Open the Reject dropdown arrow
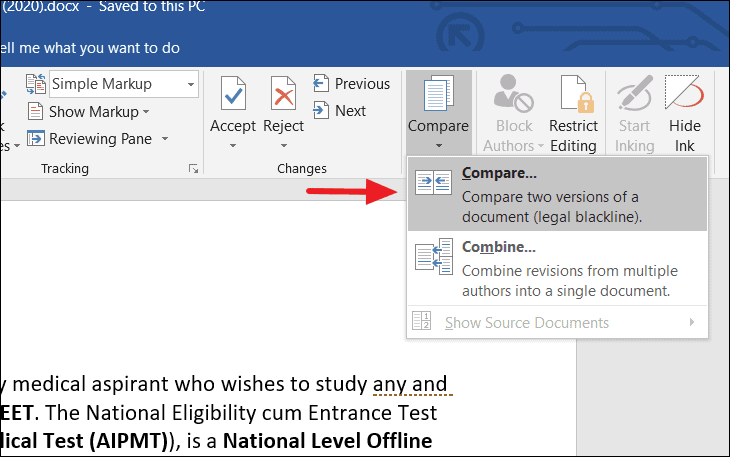This screenshot has width=730, height=457. click(x=283, y=146)
